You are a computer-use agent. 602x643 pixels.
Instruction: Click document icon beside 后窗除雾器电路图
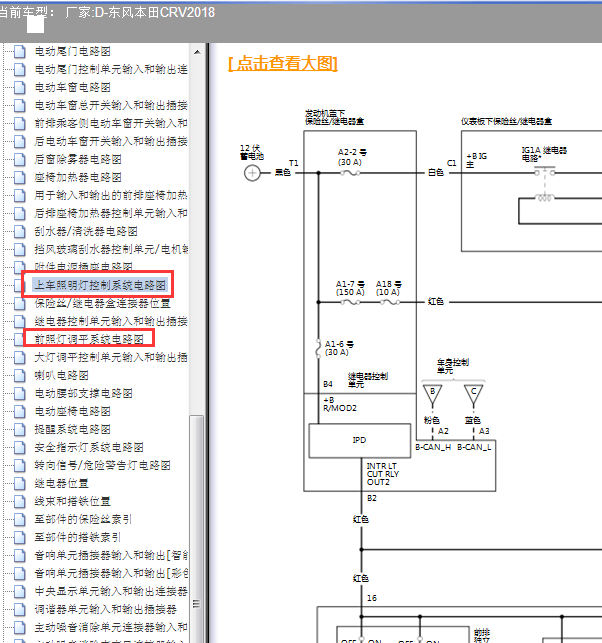[19, 159]
